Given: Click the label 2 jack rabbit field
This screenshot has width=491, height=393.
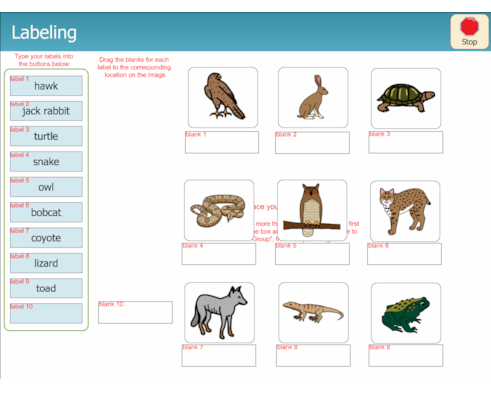Looking at the screenshot, I should pyautogui.click(x=46, y=111).
